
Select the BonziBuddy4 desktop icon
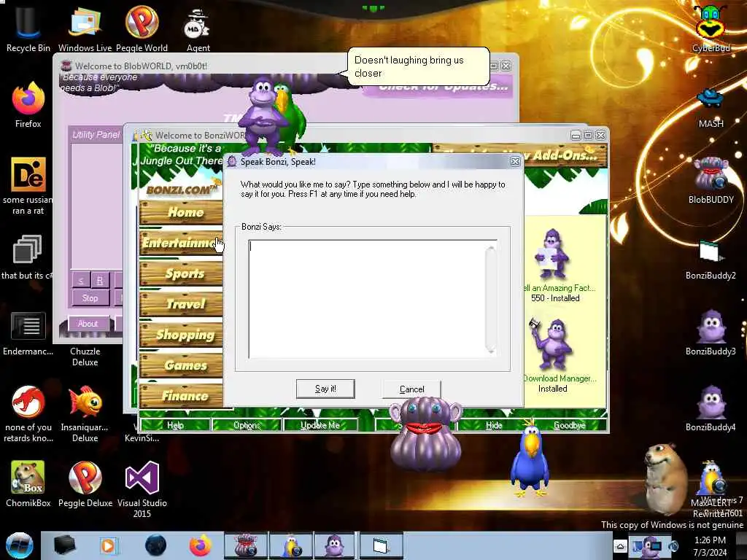point(711,408)
